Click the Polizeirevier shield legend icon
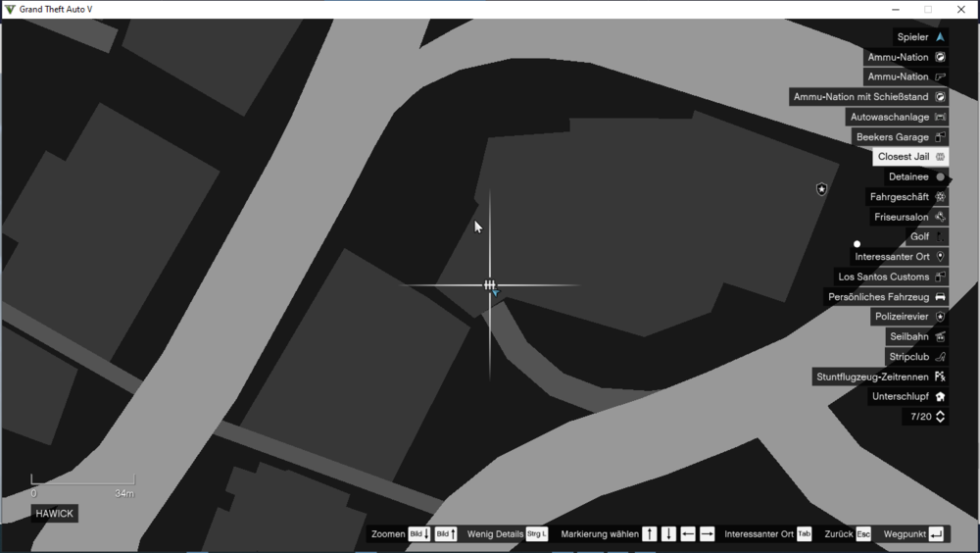This screenshot has width=980, height=553. [940, 317]
